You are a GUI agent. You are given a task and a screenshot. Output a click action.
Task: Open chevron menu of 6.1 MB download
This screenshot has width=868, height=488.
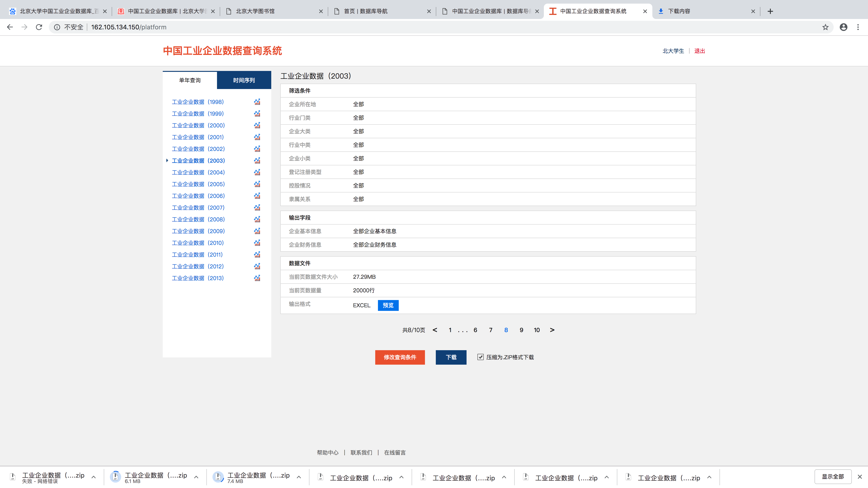coord(196,477)
